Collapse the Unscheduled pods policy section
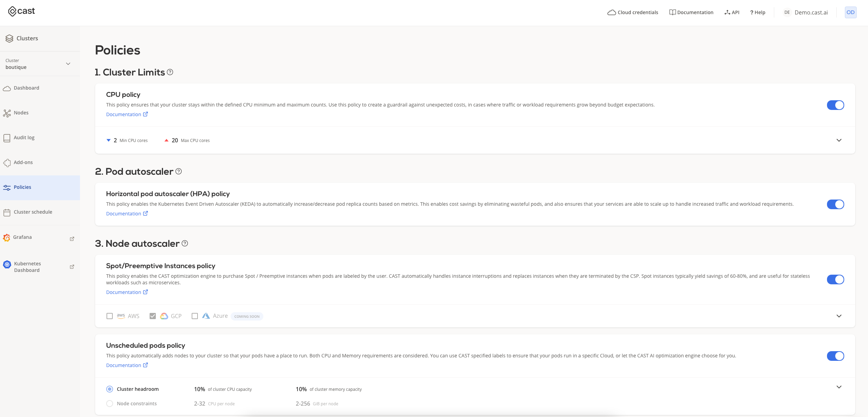Image resolution: width=868 pixels, height=417 pixels. 839,387
